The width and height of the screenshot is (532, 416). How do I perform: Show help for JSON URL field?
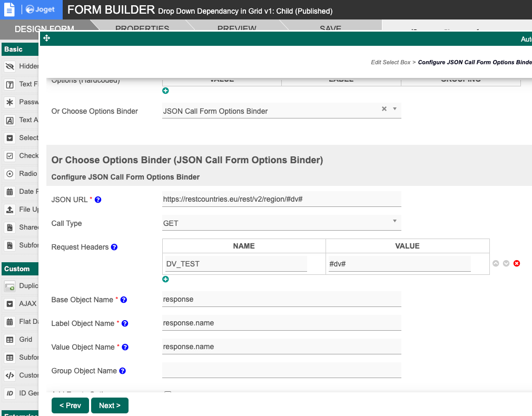point(98,200)
